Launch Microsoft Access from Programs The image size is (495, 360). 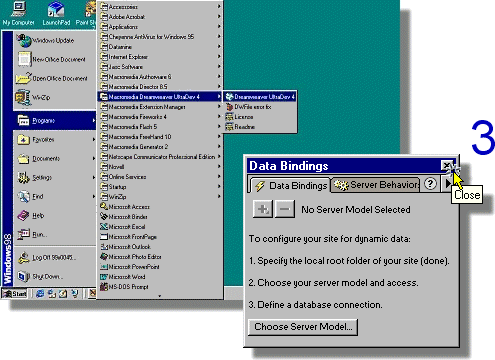160,207
